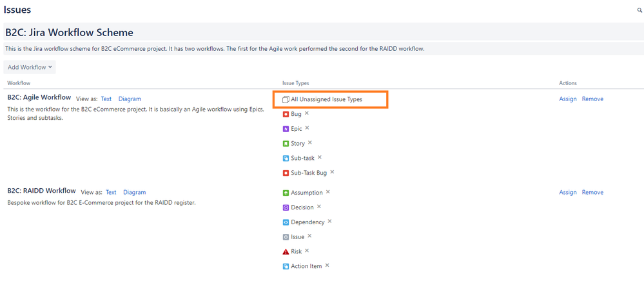Remove Bug from the Agile Workflow

(306, 113)
